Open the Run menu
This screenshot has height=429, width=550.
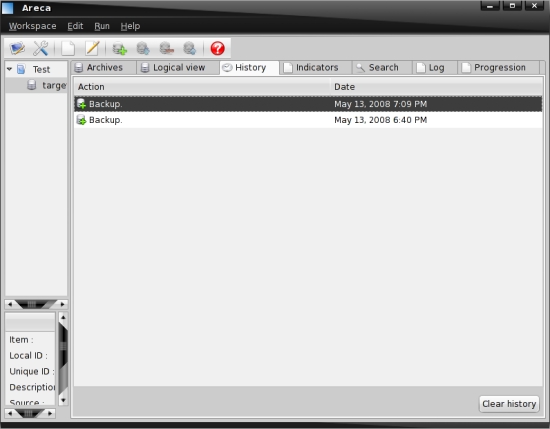tap(102, 26)
